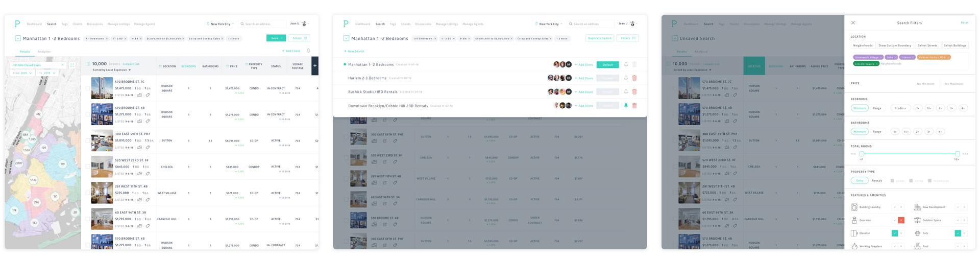Image resolution: width=980 pixels, height=260 pixels.
Task: Toggle the red Doorman exclude button
Action: point(901,220)
